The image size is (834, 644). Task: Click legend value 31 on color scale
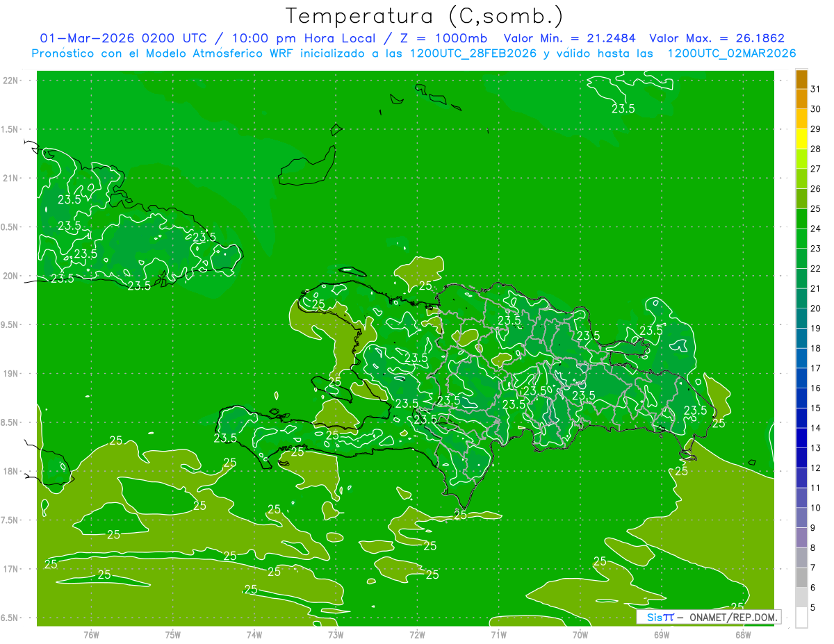(x=816, y=89)
